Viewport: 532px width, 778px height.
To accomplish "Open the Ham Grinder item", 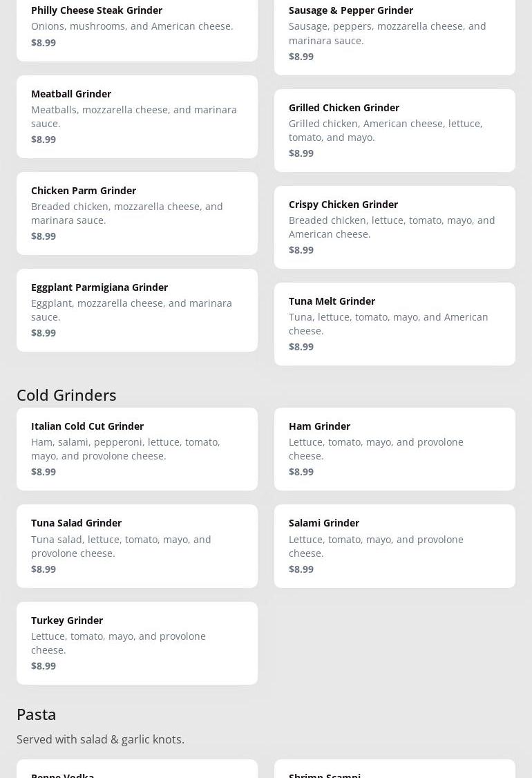I will click(395, 449).
